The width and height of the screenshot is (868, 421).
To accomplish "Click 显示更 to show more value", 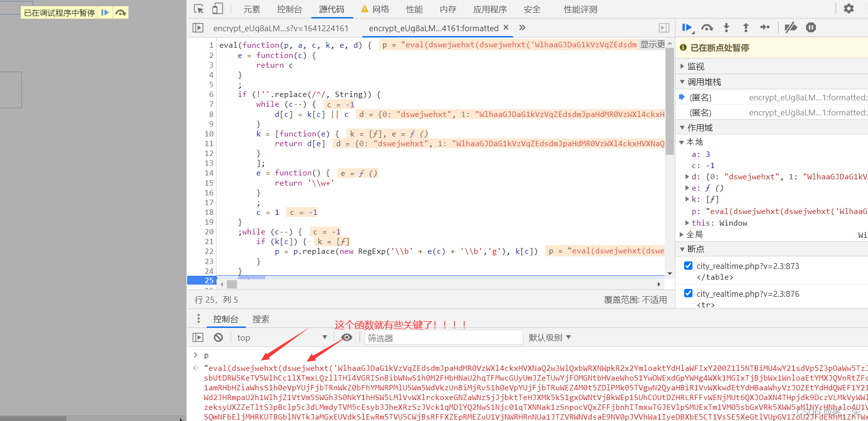I will click(652, 44).
